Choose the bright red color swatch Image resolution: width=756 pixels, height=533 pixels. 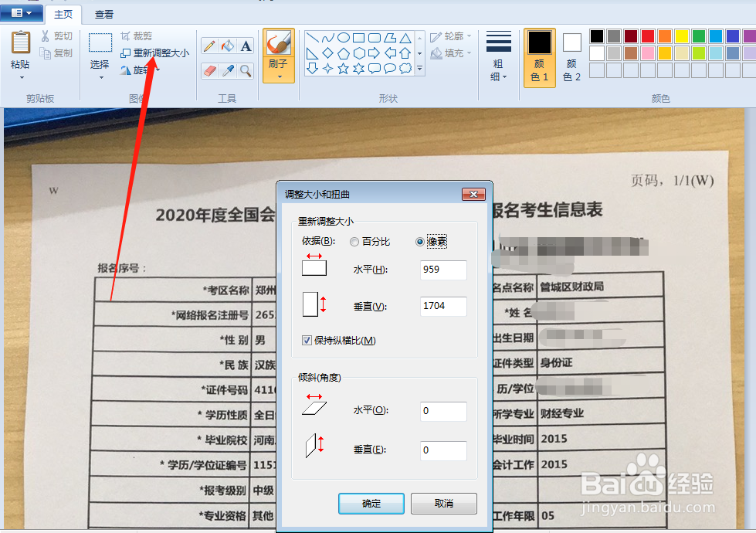click(x=648, y=36)
